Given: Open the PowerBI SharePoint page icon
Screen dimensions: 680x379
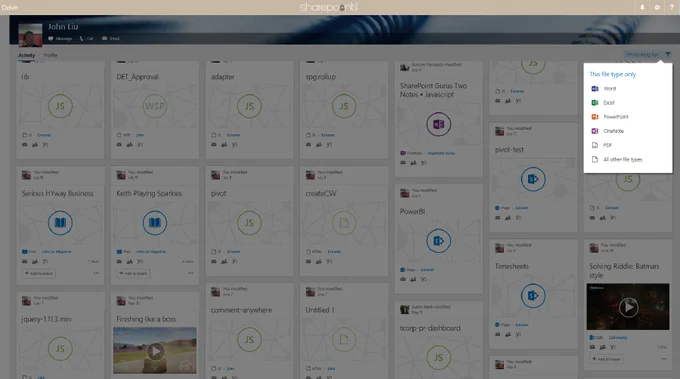Looking at the screenshot, I should coord(438,241).
